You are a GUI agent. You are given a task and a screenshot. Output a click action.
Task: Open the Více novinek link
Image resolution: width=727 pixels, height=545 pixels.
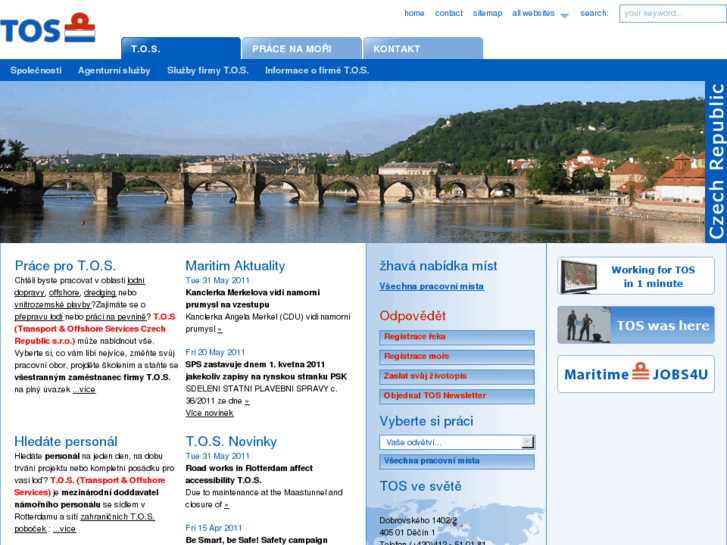tap(210, 413)
